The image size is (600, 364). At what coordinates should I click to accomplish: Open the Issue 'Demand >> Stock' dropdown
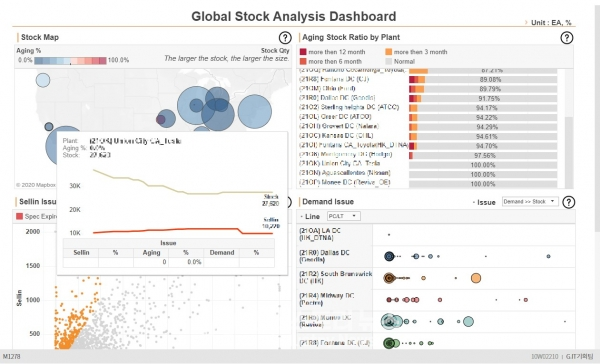pyautogui.click(x=530, y=201)
